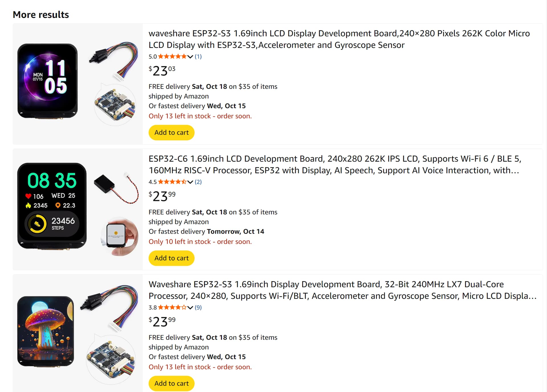View the single review count link (1)
The height and width of the screenshot is (392, 547).
[198, 56]
